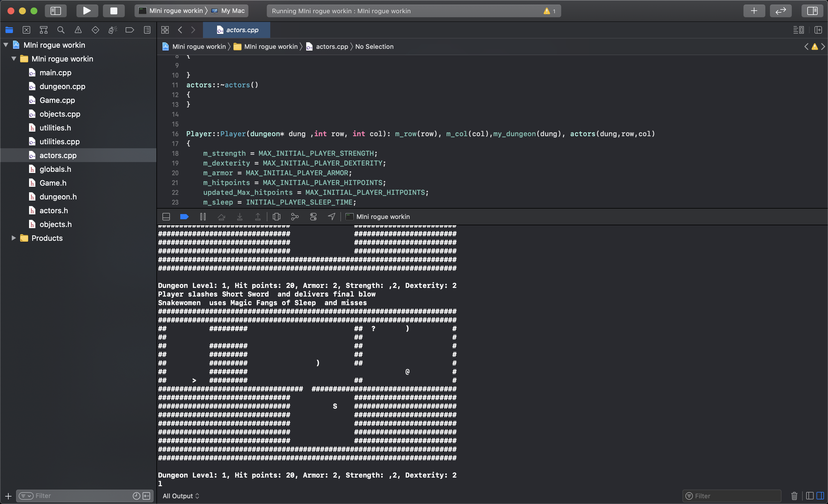Step over the current line in debugger
This screenshot has height=504, width=828.
tap(221, 217)
